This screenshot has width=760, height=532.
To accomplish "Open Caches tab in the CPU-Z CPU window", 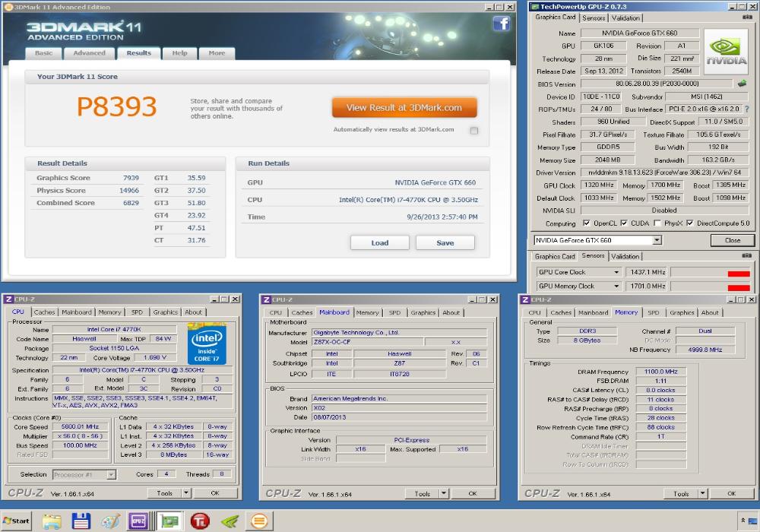I will (x=45, y=312).
